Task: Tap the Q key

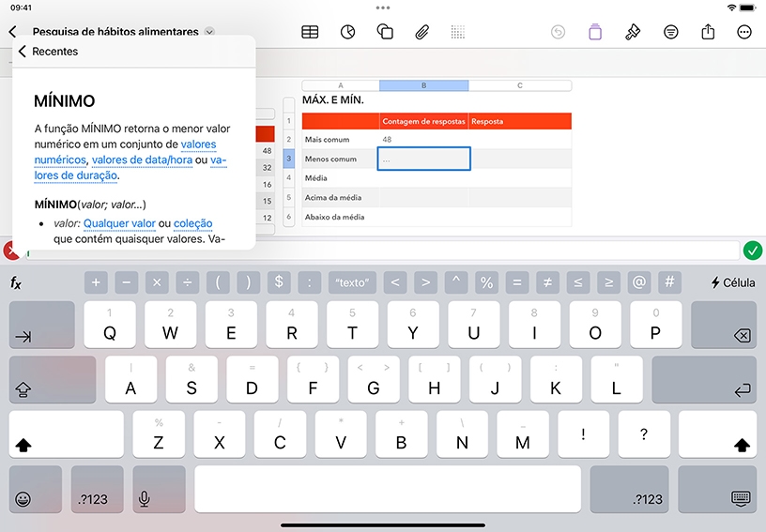Action: (110, 325)
